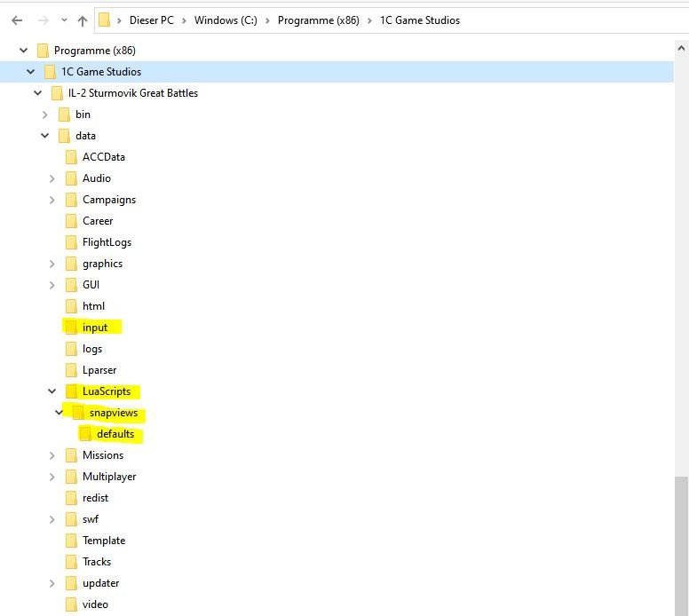The width and height of the screenshot is (689, 616).
Task: Click the scrollbar up arrow
Action: click(682, 48)
